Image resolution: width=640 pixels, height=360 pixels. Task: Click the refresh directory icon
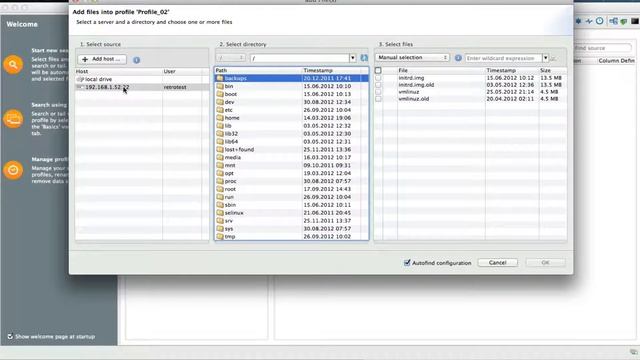364,58
